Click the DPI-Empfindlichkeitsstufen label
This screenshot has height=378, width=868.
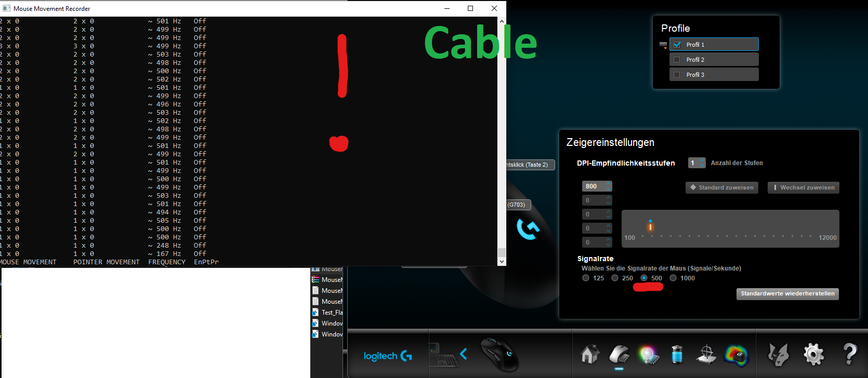point(626,163)
